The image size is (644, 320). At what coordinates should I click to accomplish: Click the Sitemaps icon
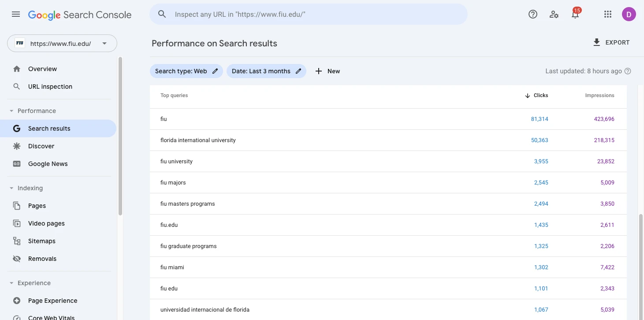click(x=17, y=241)
